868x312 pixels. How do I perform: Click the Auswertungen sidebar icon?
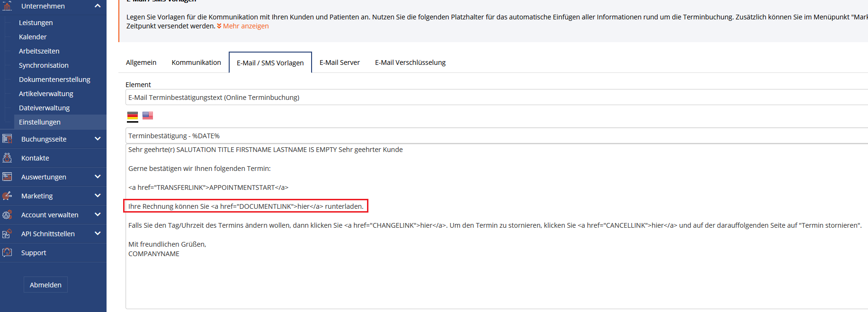coord(7,177)
